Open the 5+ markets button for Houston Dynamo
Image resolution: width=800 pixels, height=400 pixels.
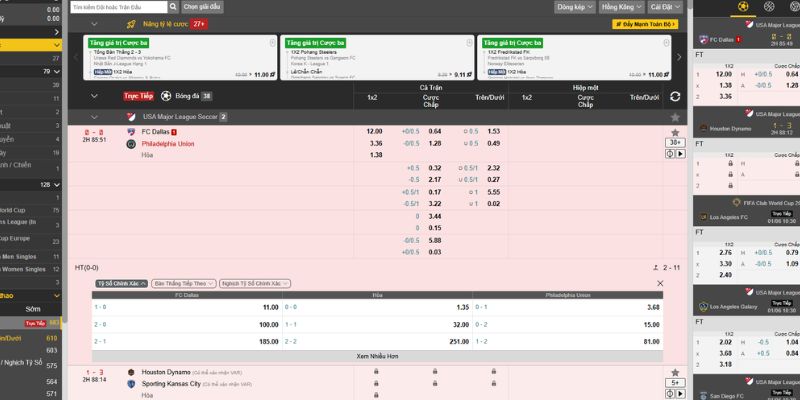point(675,383)
